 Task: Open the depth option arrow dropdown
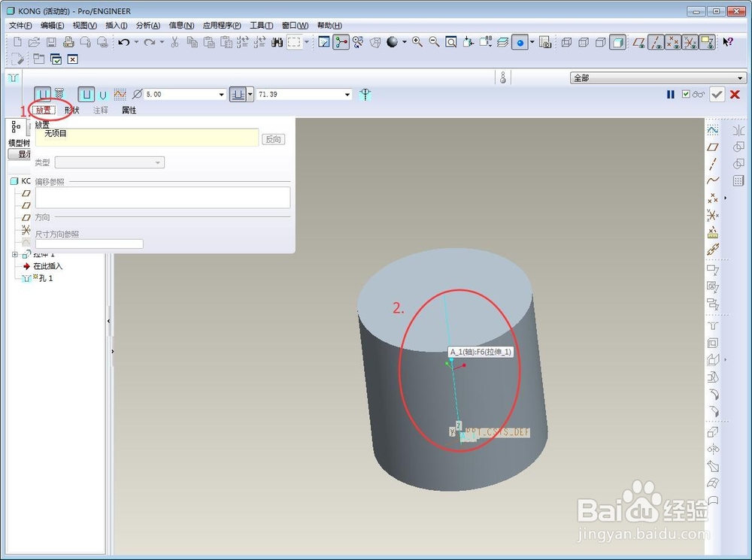pyautogui.click(x=250, y=94)
